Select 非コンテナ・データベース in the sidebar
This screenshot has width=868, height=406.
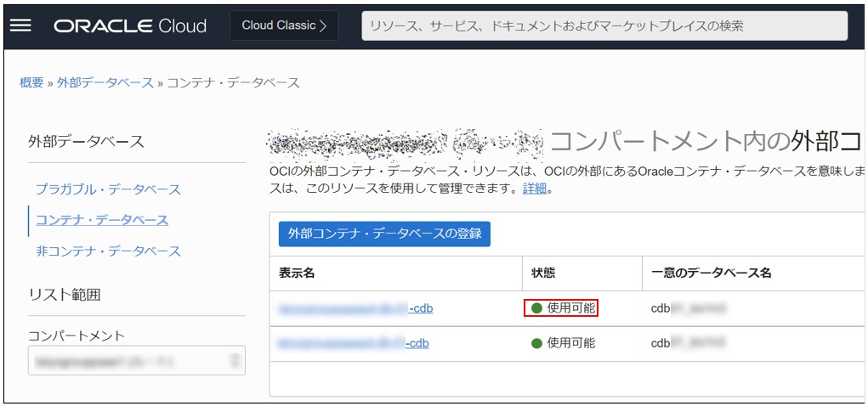[108, 251]
